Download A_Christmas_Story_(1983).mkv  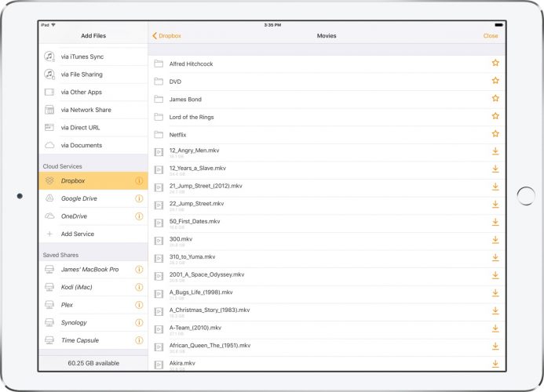[495, 310]
